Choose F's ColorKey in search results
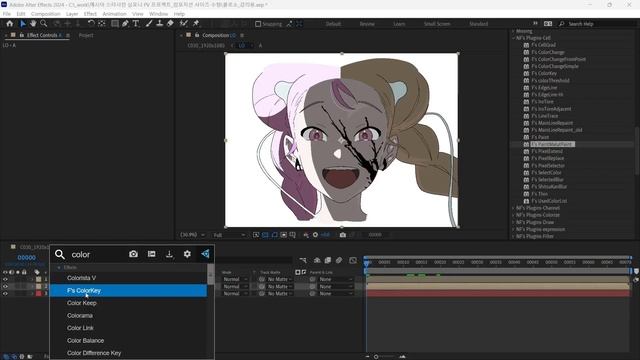Image resolution: width=640 pixels, height=360 pixels. click(x=128, y=291)
